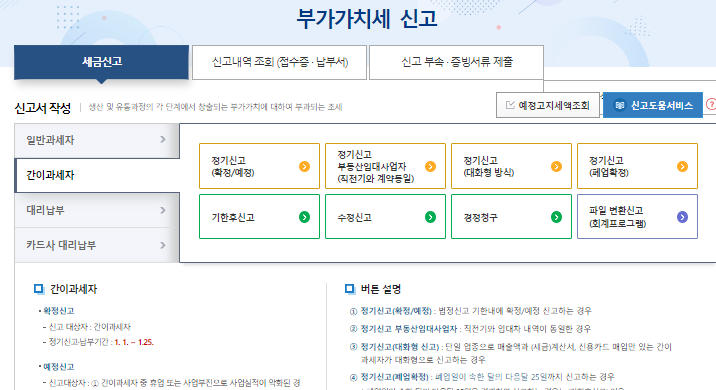Switch to 신고내역 조회 (접수증·납부서) tab

[279, 62]
